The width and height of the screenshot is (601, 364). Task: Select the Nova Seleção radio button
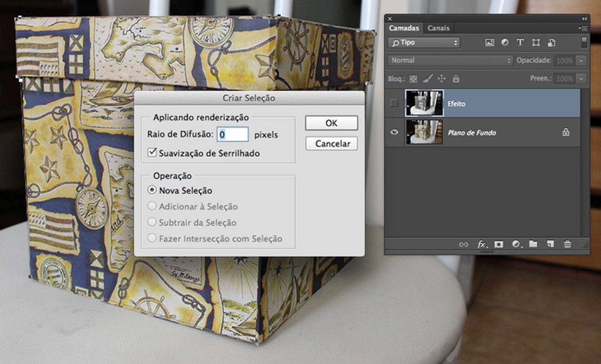tap(152, 190)
